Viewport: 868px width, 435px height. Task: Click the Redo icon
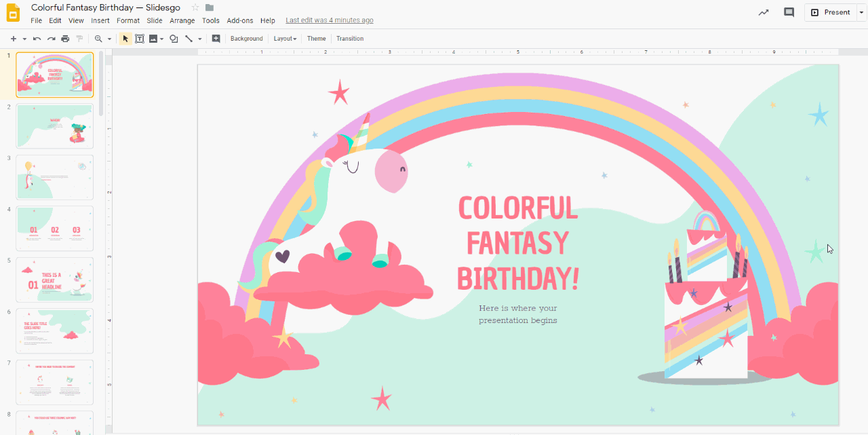click(51, 39)
